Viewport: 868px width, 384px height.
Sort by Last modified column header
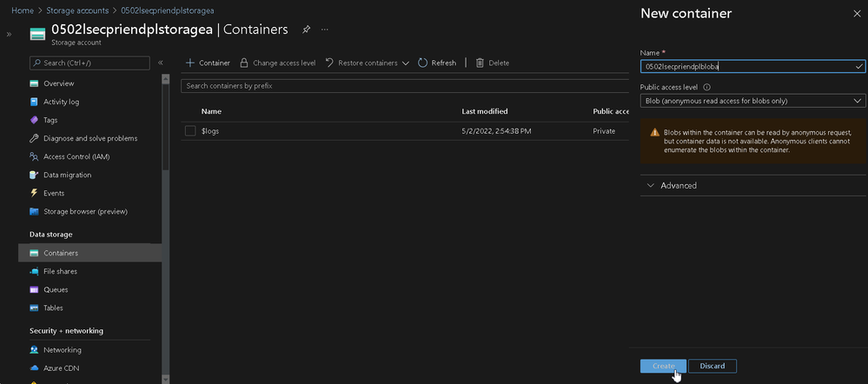point(484,111)
